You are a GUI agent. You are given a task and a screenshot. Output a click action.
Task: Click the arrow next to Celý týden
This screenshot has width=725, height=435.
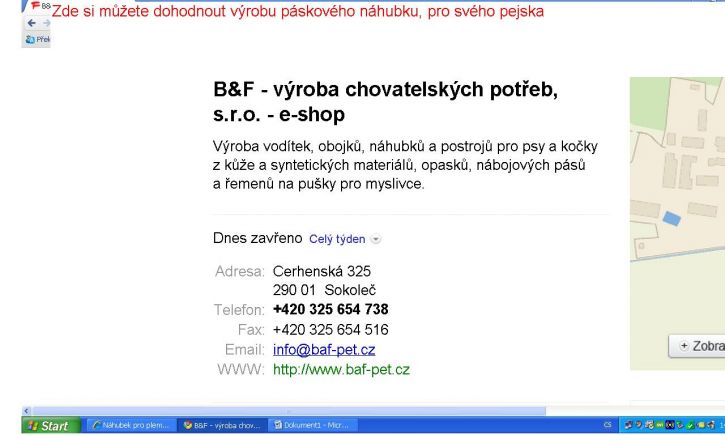point(376,239)
